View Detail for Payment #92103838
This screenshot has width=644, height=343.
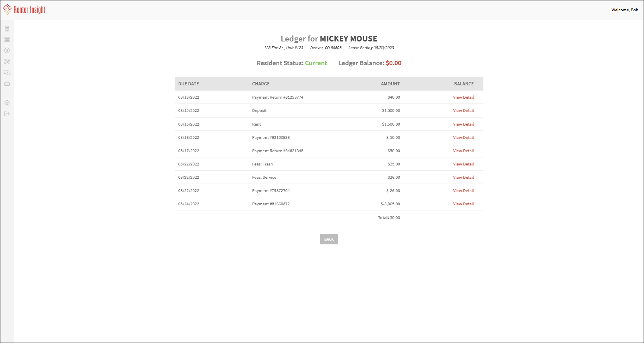[463, 138]
